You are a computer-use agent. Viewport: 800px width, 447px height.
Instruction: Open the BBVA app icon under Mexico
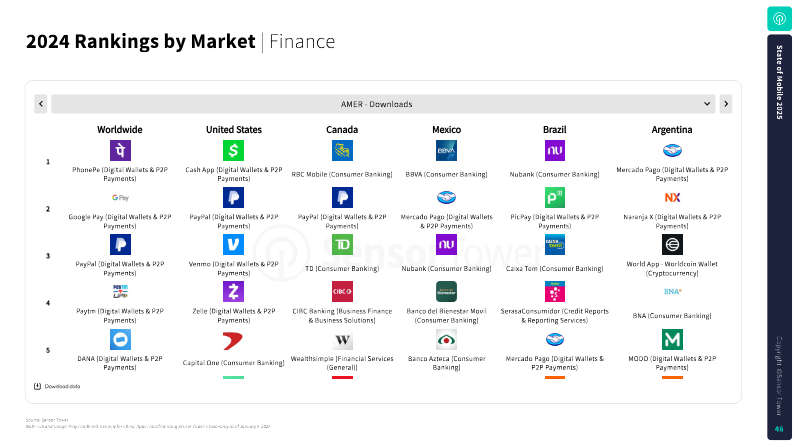[x=446, y=151]
